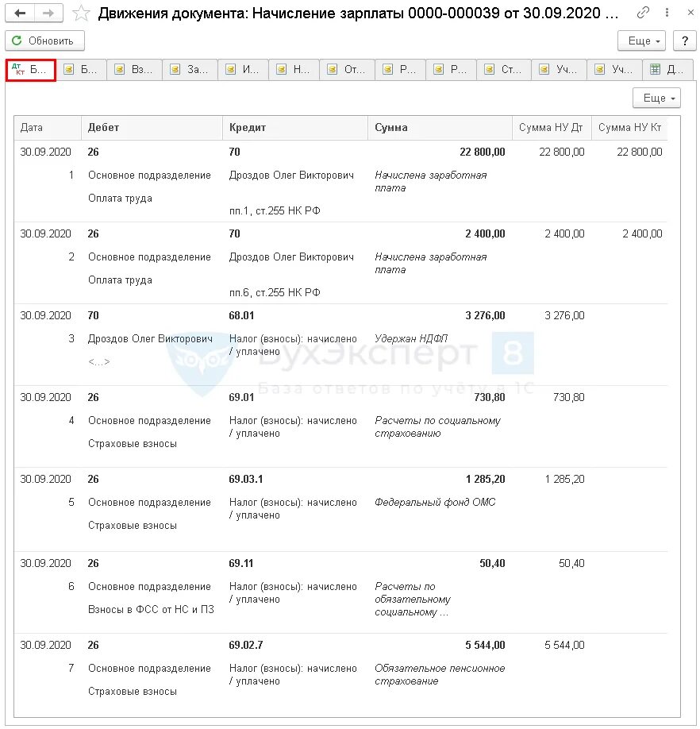Switch to the second tab labeled Б...
Screen dimensions: 700x729
point(81,70)
